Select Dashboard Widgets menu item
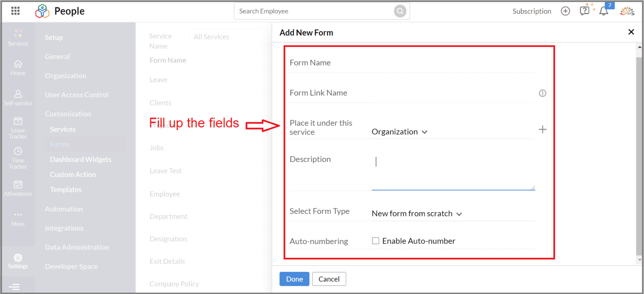 [x=80, y=160]
